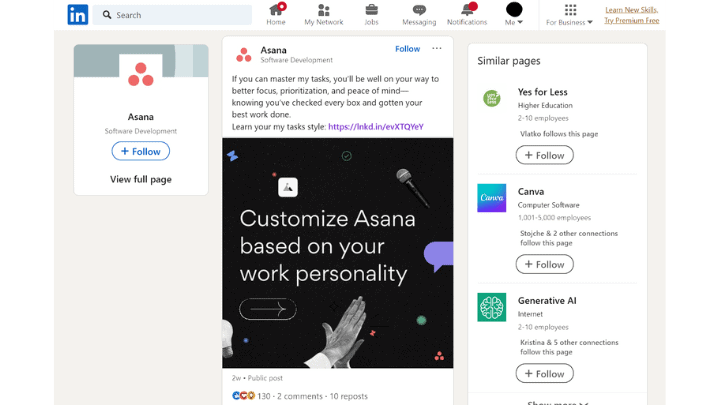Screen dimensions: 720x405
Task: Open the Messaging icon
Action: click(x=419, y=10)
